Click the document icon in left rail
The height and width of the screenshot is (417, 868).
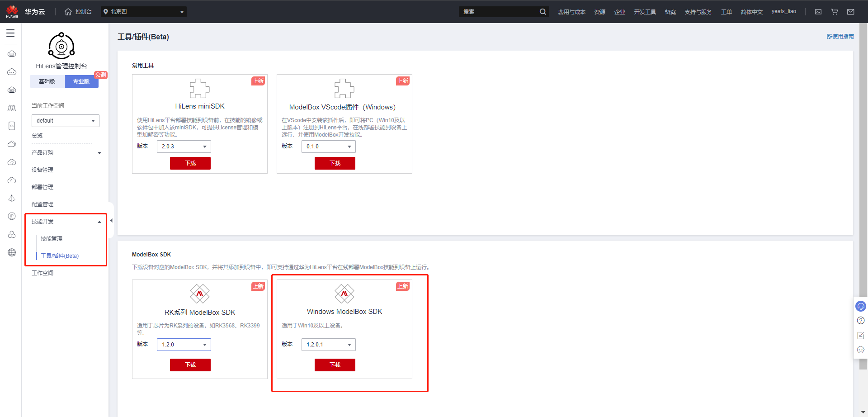[12, 126]
